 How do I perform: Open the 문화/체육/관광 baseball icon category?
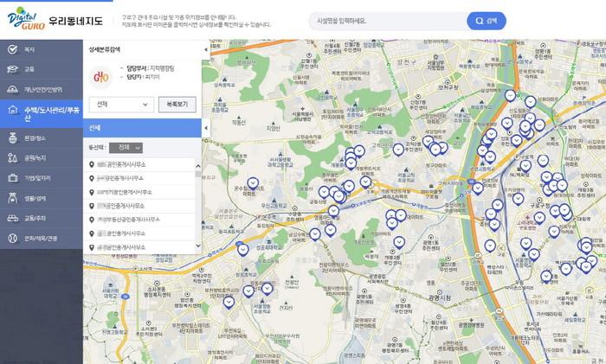coord(41,238)
